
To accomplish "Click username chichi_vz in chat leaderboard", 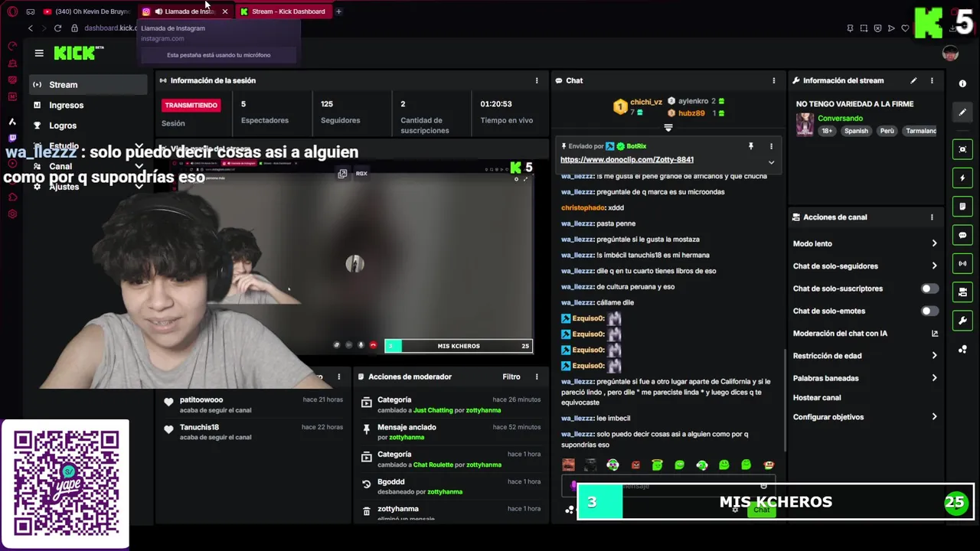I will pyautogui.click(x=646, y=102).
